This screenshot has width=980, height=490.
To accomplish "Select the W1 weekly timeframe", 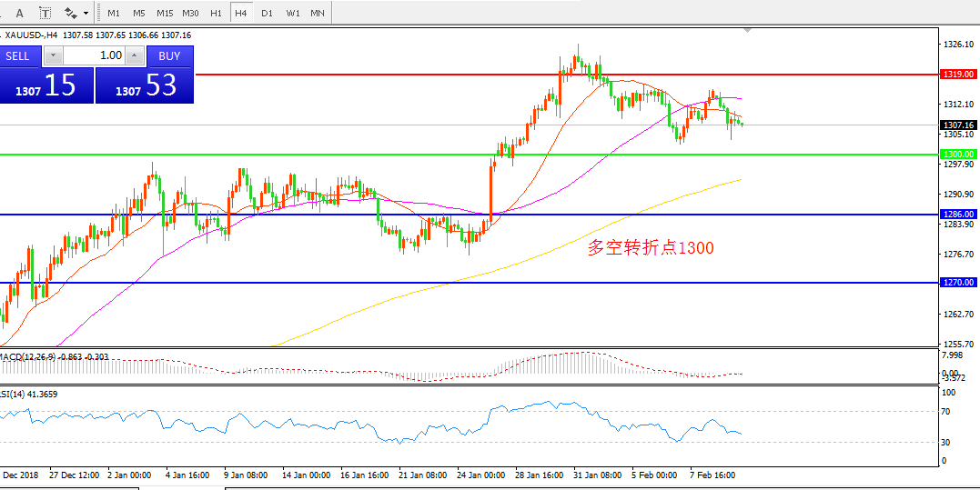I will (292, 13).
